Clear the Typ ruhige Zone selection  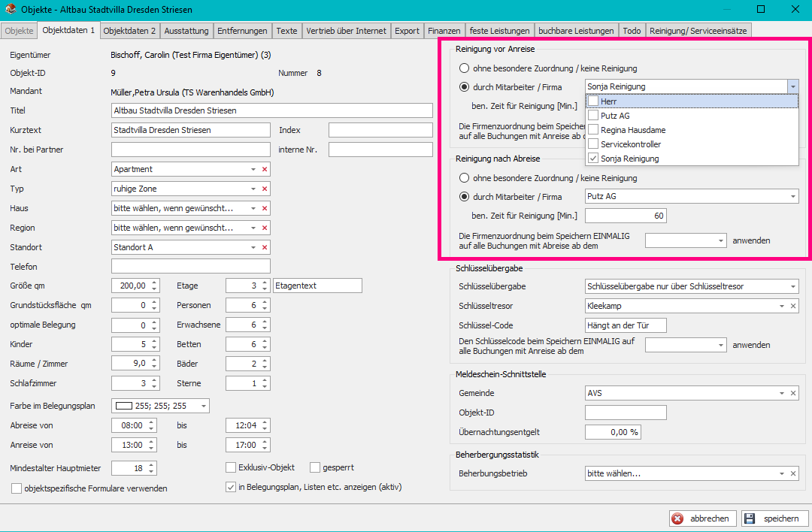coord(264,189)
